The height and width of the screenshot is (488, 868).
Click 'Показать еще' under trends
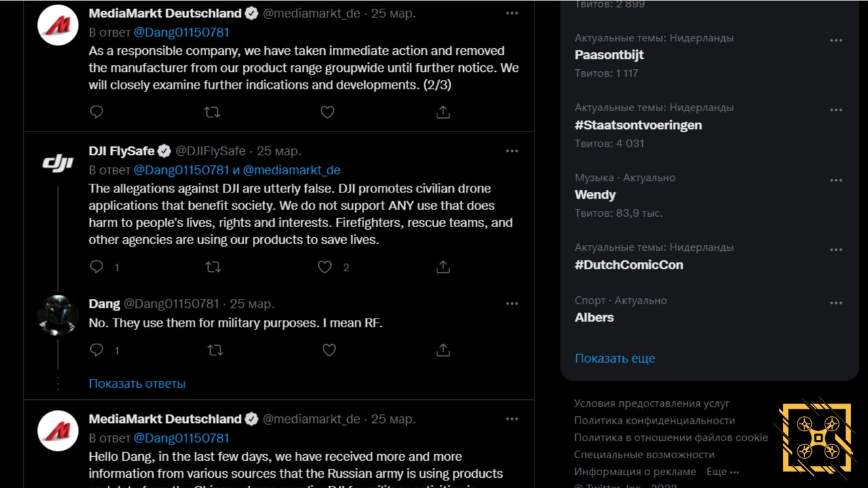coord(615,359)
